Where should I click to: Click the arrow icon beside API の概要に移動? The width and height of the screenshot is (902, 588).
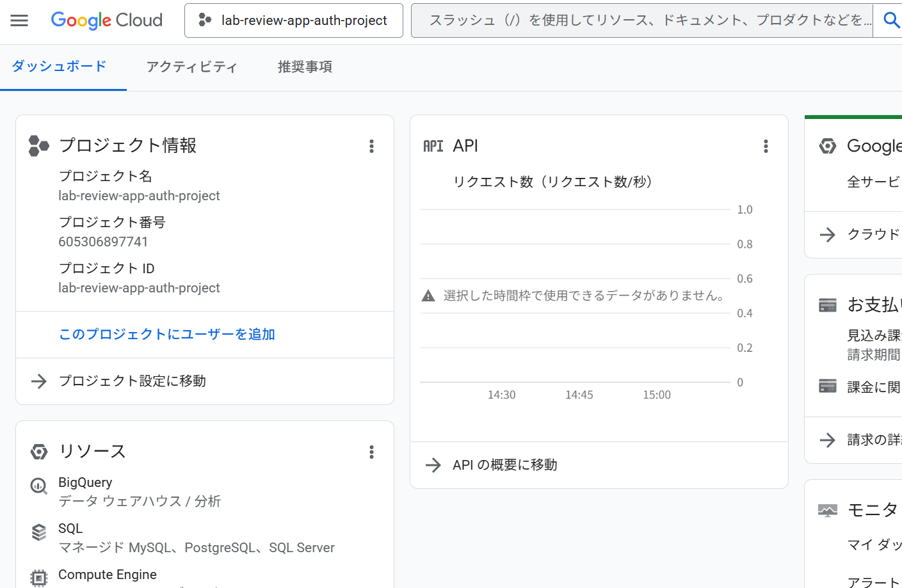[433, 465]
